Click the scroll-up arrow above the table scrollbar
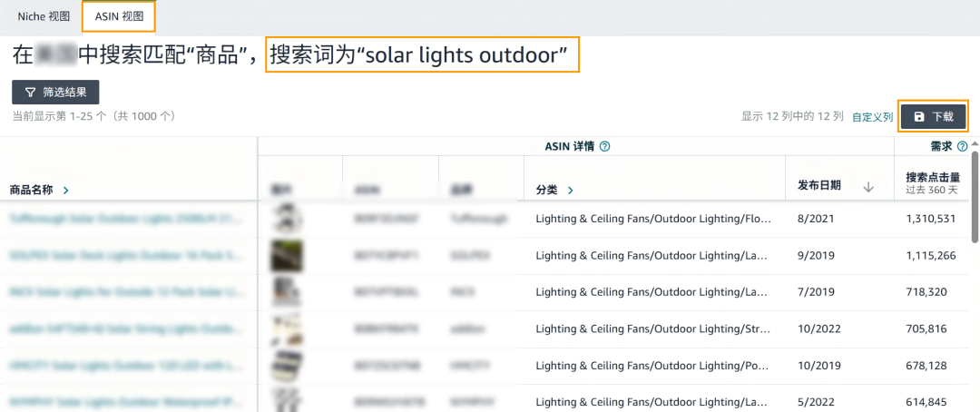Viewport: 980px width, 412px height. [975, 144]
